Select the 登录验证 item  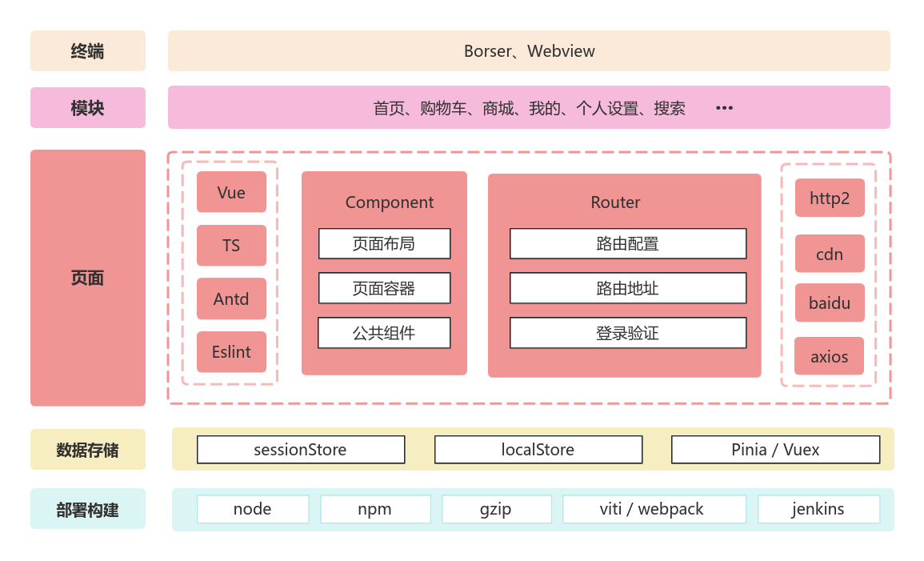[627, 333]
